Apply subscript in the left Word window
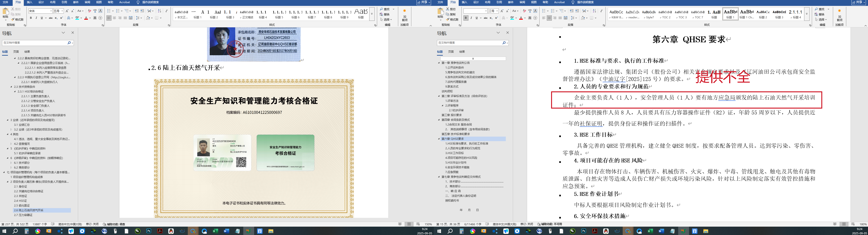This screenshot has width=868, height=235. [56, 18]
